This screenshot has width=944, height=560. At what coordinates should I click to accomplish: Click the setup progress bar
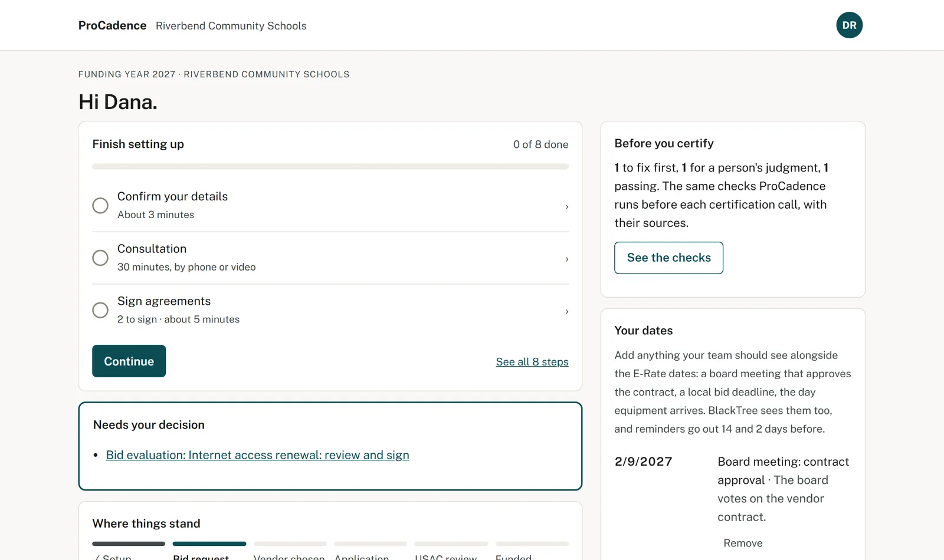(x=330, y=167)
